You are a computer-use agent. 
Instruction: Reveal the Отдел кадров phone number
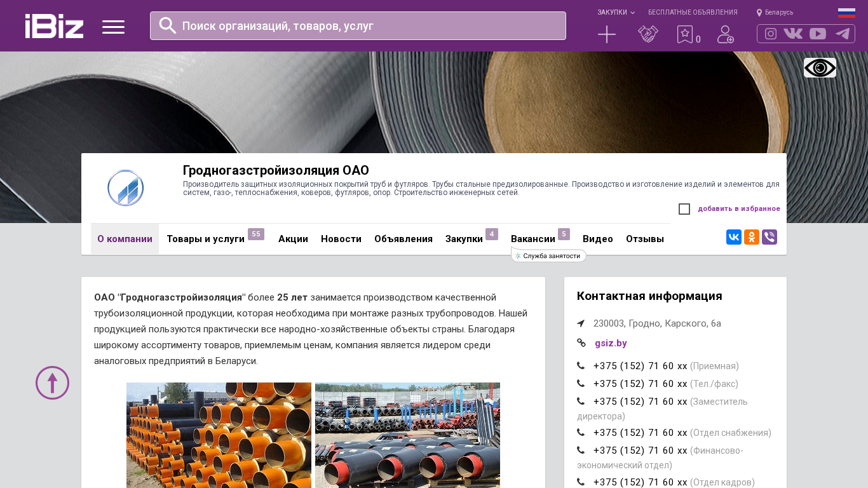point(641,482)
